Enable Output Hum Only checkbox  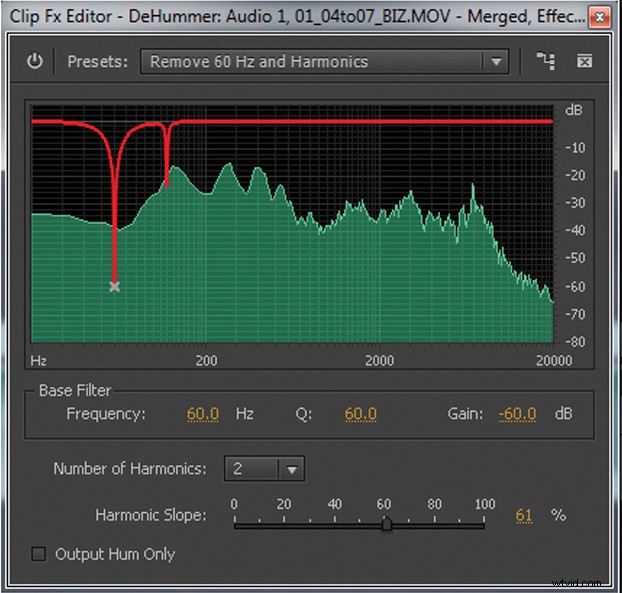click(38, 554)
